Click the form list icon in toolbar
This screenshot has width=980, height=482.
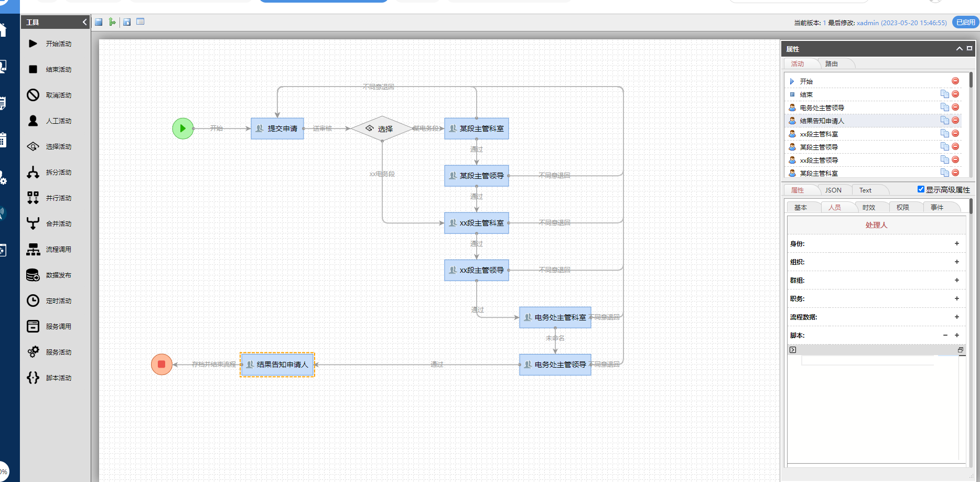coord(140,22)
